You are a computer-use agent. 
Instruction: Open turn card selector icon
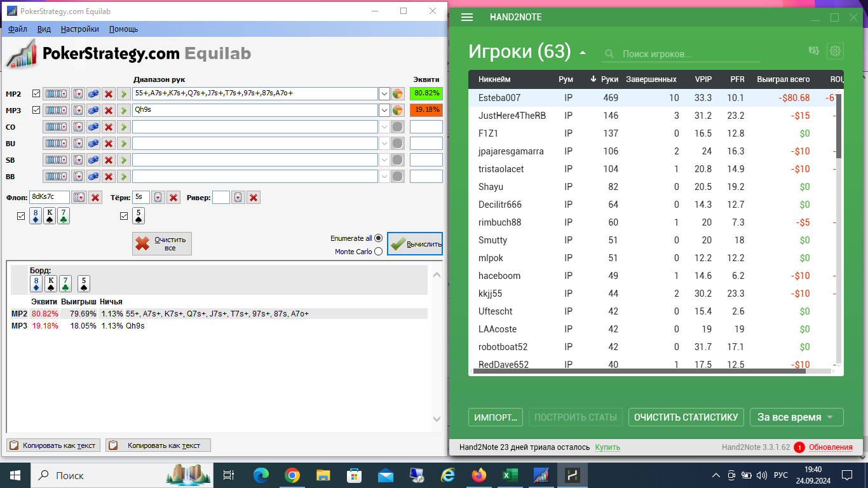(x=158, y=197)
